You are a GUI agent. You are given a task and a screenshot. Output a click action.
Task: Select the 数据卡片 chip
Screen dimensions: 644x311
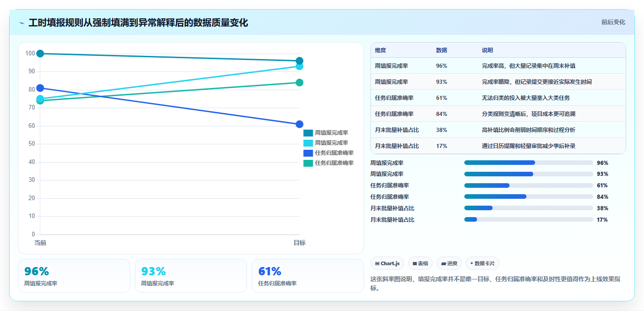point(483,263)
